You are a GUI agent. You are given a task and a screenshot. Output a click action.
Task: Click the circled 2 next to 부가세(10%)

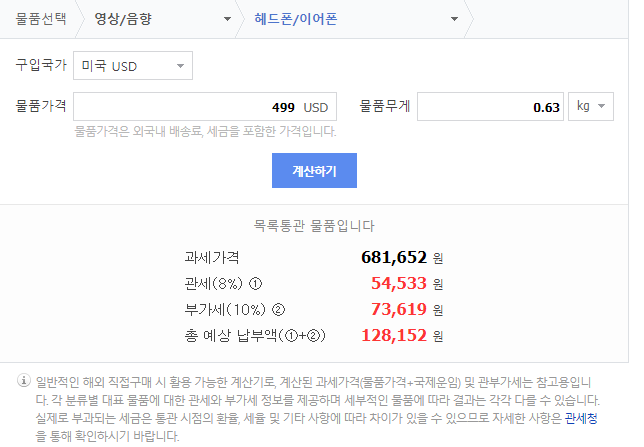[x=278, y=309]
